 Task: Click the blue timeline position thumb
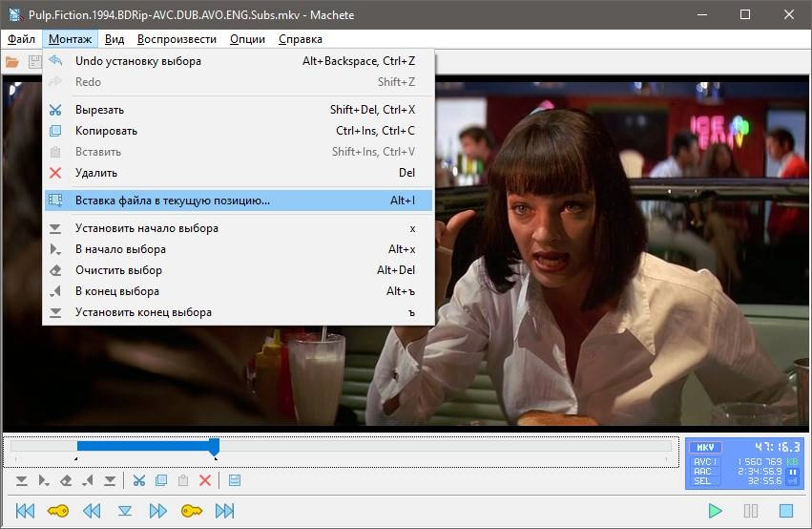tap(214, 447)
